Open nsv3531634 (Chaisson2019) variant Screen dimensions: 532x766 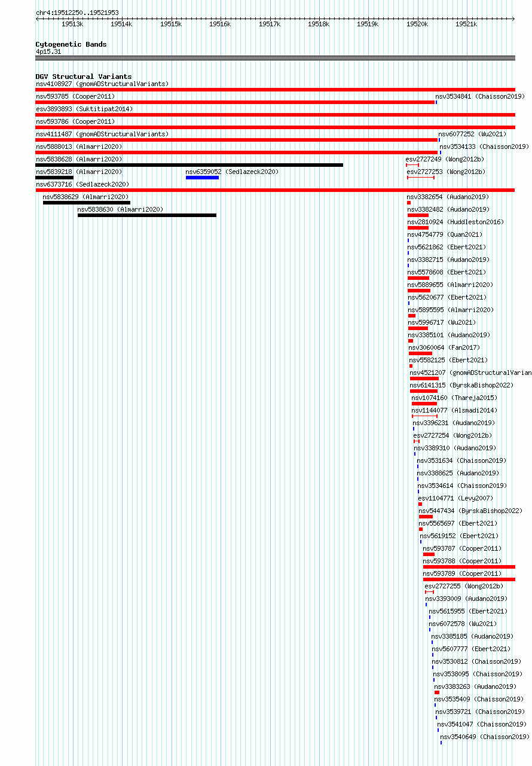pos(461,460)
